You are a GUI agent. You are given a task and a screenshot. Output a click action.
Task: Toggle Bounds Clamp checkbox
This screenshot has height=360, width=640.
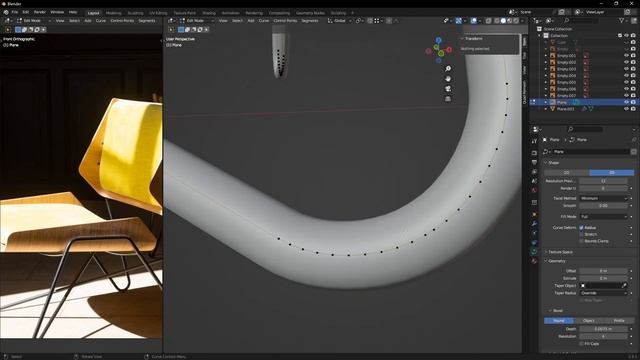(582, 241)
